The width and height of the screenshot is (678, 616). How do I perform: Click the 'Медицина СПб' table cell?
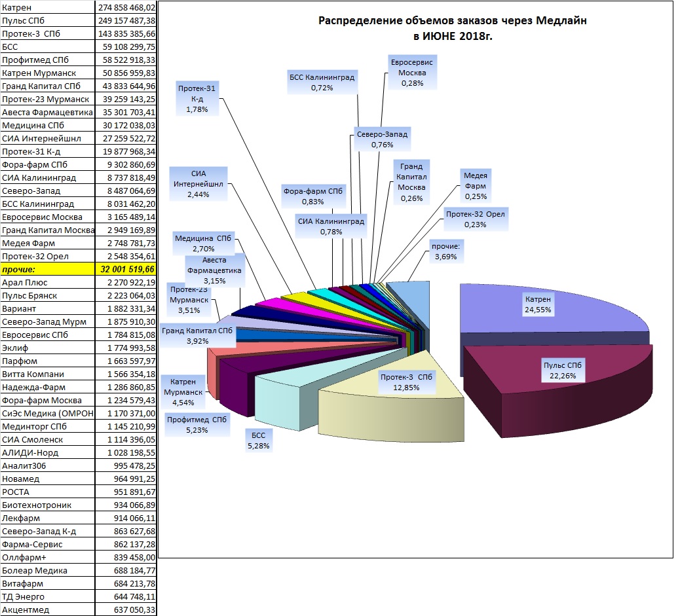48,125
